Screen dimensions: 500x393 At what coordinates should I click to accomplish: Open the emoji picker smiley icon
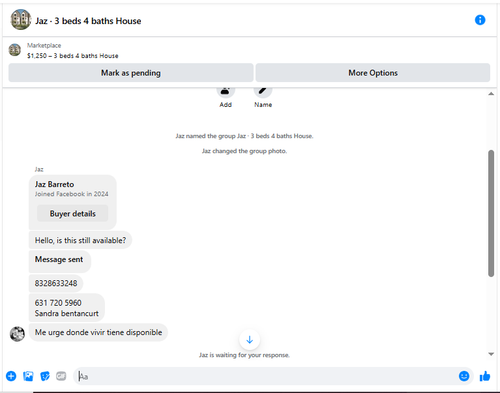pos(464,376)
